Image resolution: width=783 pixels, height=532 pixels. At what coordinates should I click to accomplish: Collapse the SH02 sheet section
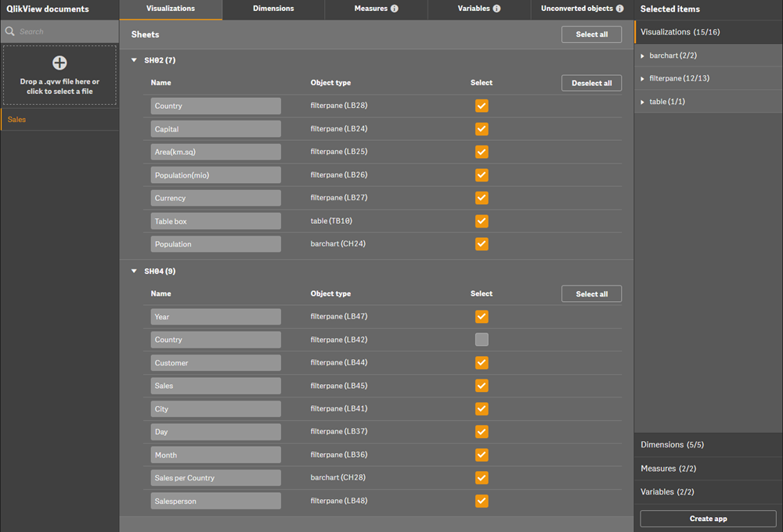pos(134,60)
